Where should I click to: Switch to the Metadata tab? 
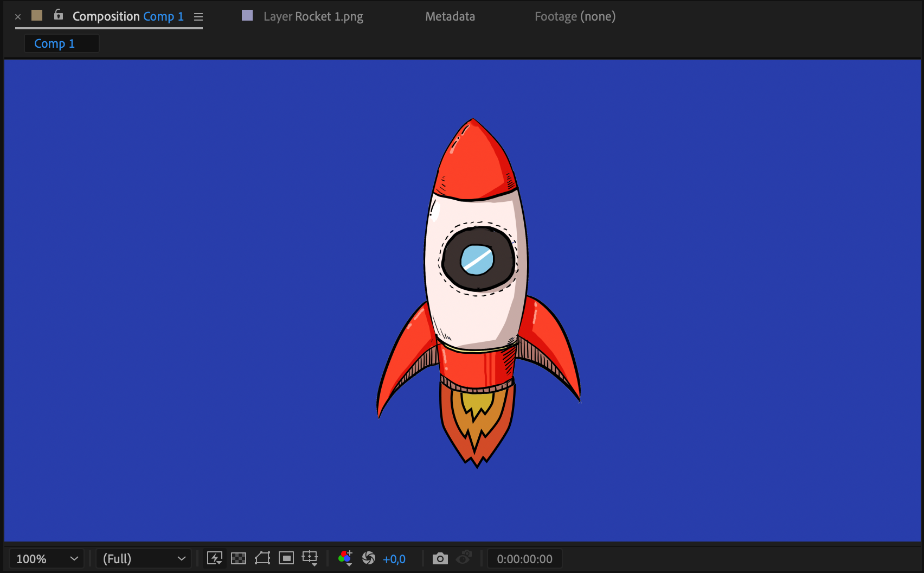tap(450, 17)
